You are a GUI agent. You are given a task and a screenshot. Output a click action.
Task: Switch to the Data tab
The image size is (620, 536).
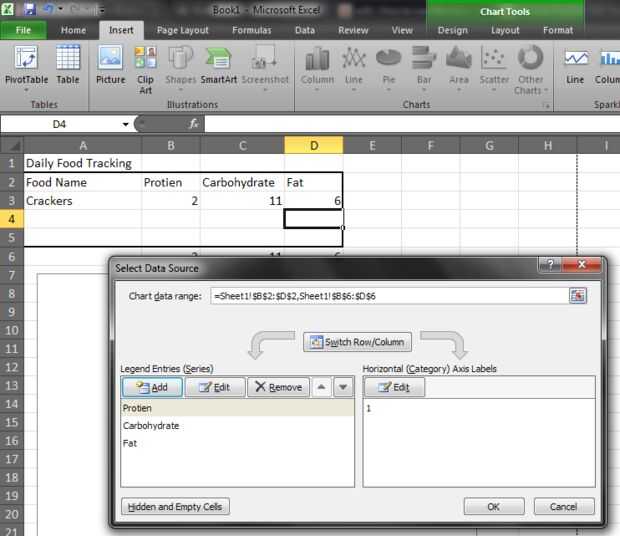tap(305, 30)
